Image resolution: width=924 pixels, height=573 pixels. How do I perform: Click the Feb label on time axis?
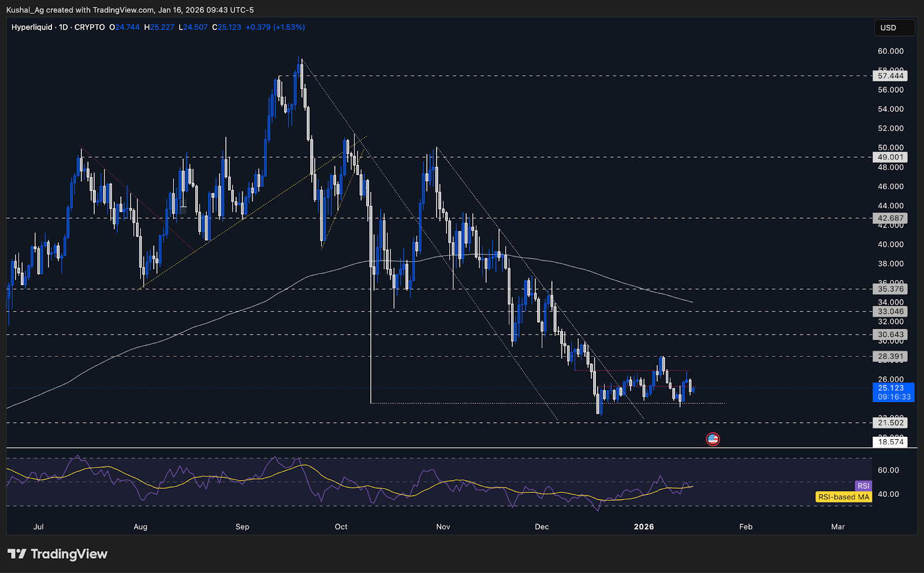(x=746, y=527)
